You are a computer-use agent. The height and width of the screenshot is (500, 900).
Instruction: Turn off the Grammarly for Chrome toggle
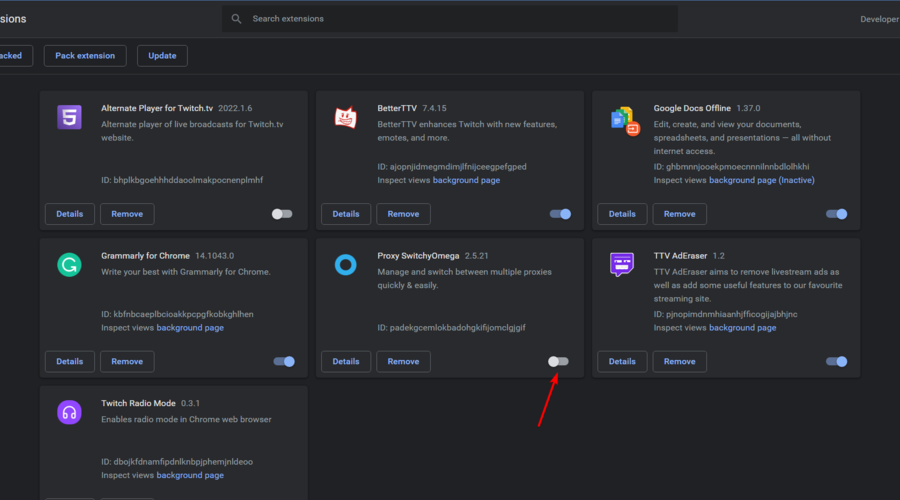point(284,361)
